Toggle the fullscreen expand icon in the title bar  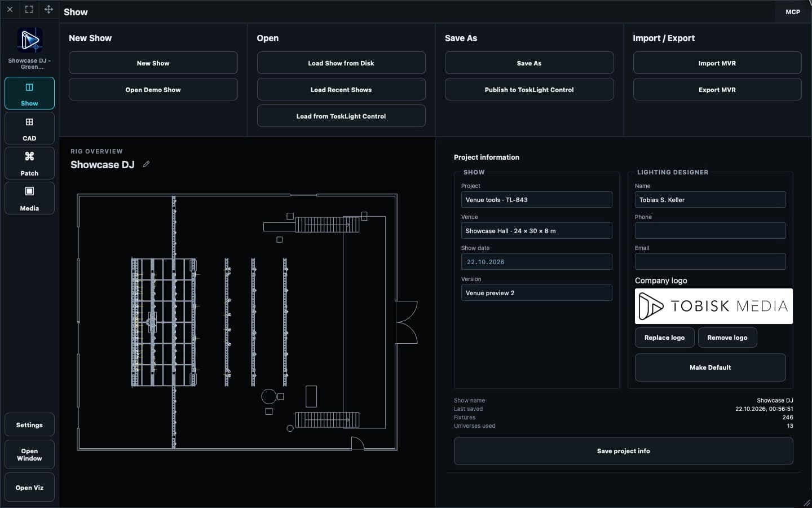[x=29, y=10]
